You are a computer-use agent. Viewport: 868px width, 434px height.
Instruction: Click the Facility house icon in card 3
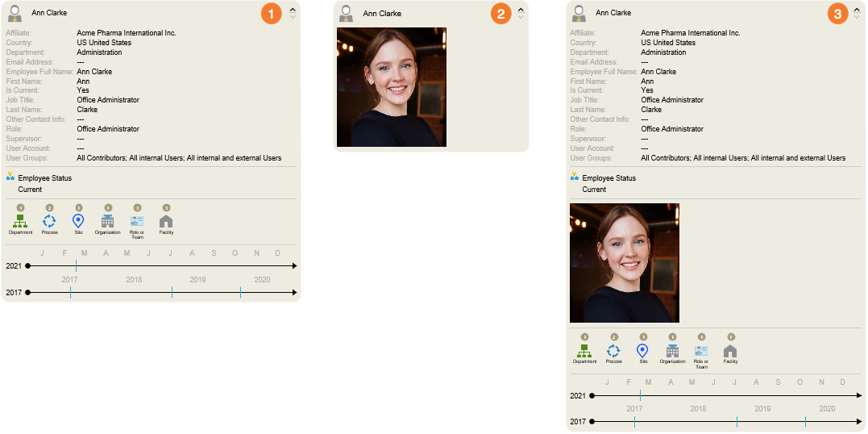(x=730, y=351)
